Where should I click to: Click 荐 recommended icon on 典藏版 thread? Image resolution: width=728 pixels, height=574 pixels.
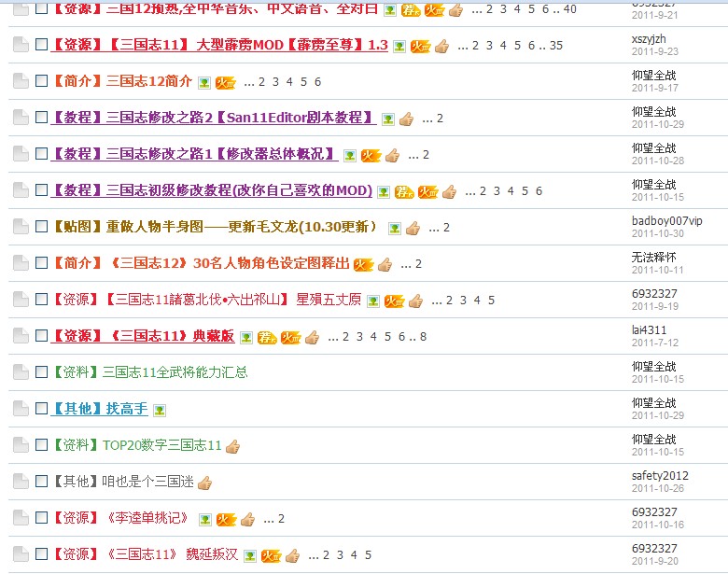pos(267,337)
